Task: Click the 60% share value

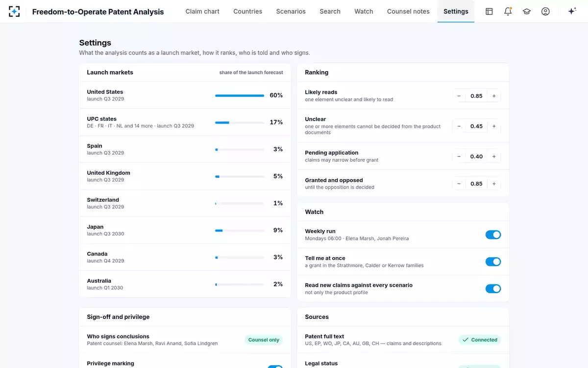Action: 276,95
